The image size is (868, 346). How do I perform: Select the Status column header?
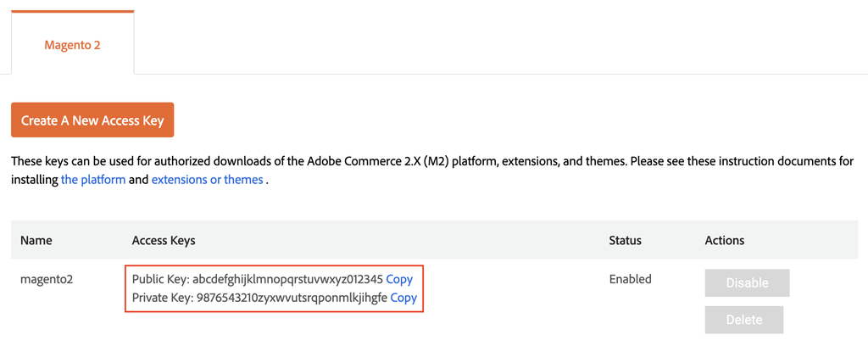point(626,241)
